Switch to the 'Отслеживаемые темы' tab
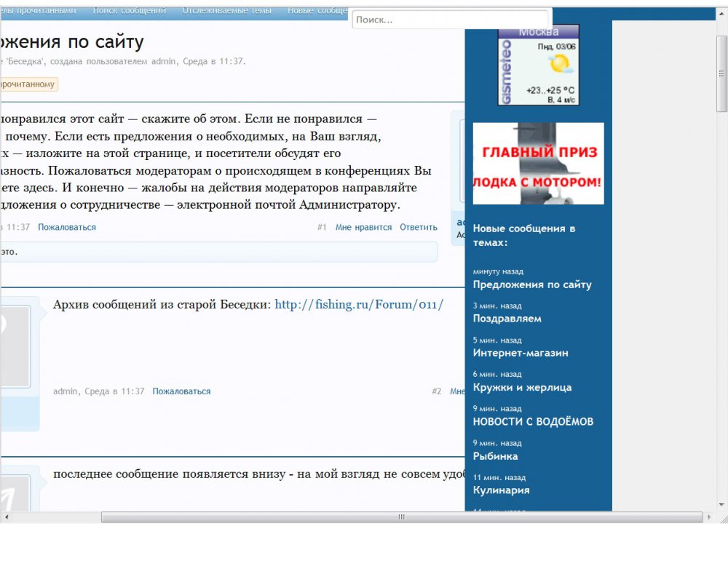Screen dimensions: 728x566 (x=226, y=11)
